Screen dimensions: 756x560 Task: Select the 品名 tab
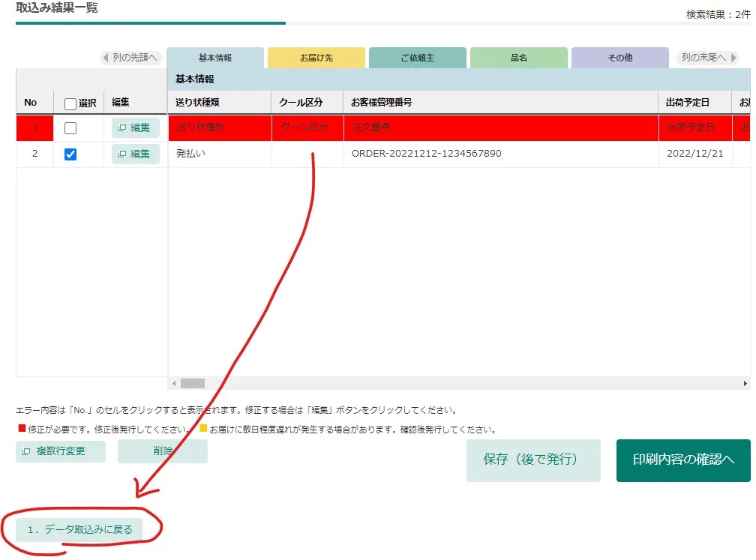(519, 58)
